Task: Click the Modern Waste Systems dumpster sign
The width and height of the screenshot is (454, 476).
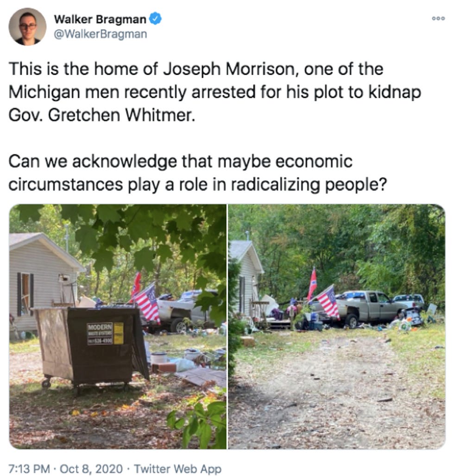Action: click(x=105, y=334)
